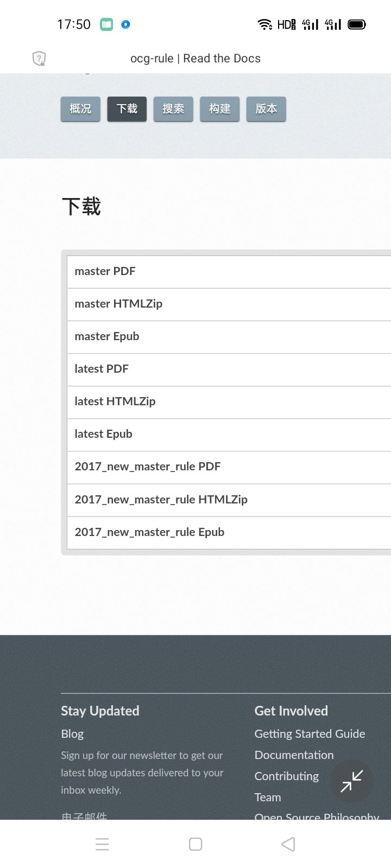Image resolution: width=391 pixels, height=868 pixels.
Task: Get the latest PDF download
Action: coord(229,369)
